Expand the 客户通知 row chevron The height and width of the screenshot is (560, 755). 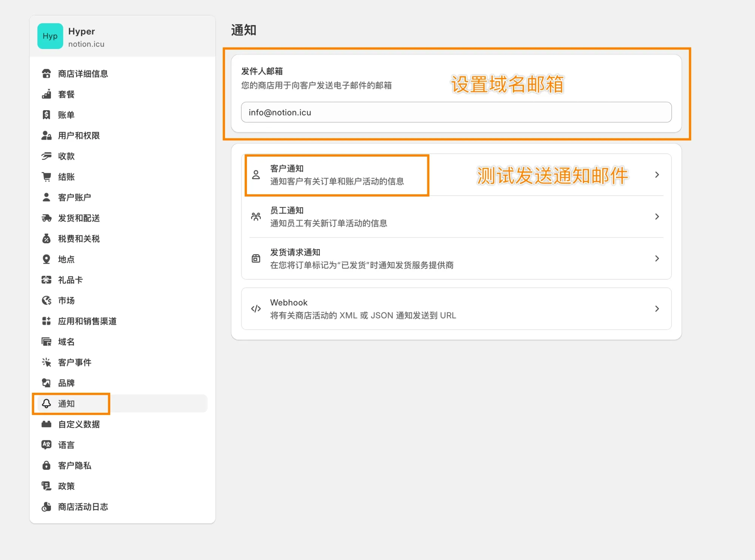tap(658, 175)
